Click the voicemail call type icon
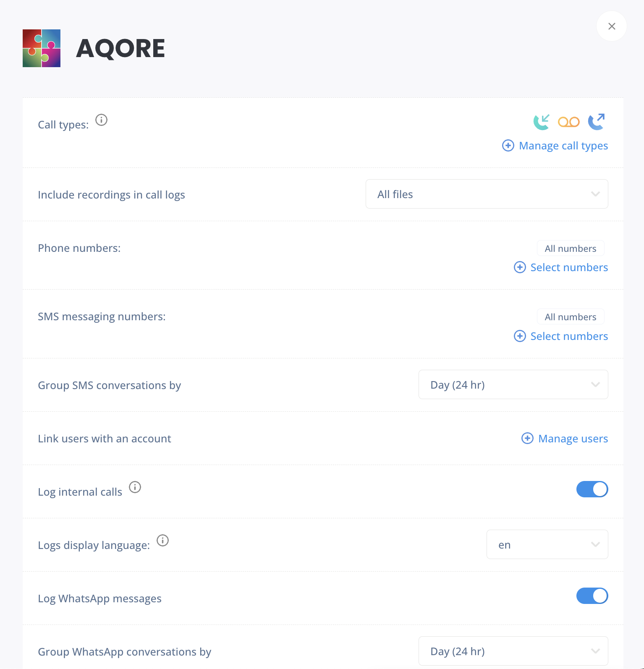 (x=568, y=122)
